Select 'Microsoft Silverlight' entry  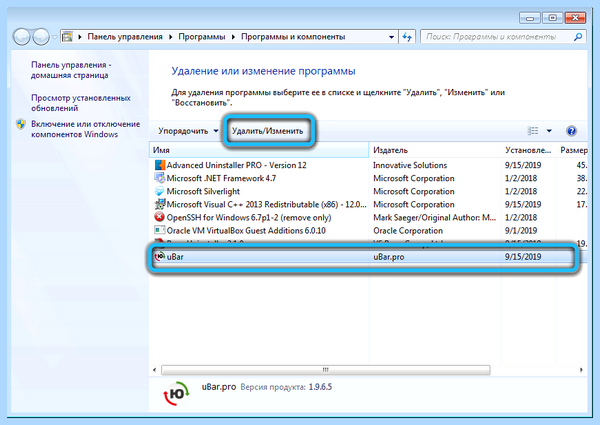tap(203, 191)
